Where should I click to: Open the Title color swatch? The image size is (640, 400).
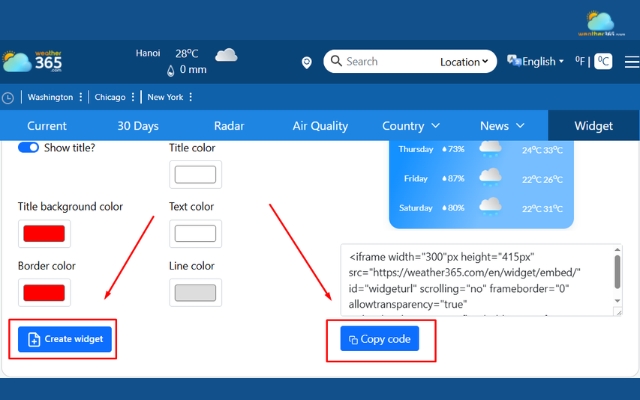point(196,174)
